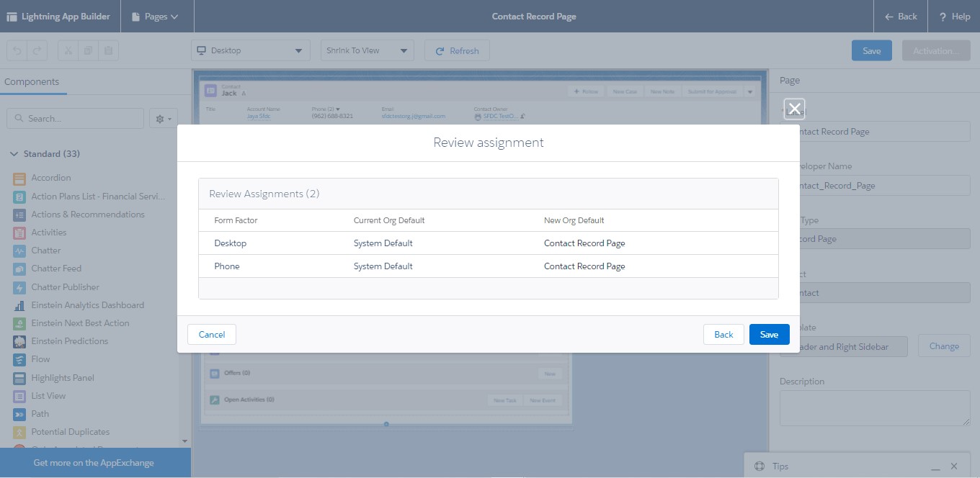Cancel the review assignment dialog
The height and width of the screenshot is (478, 980).
(211, 334)
